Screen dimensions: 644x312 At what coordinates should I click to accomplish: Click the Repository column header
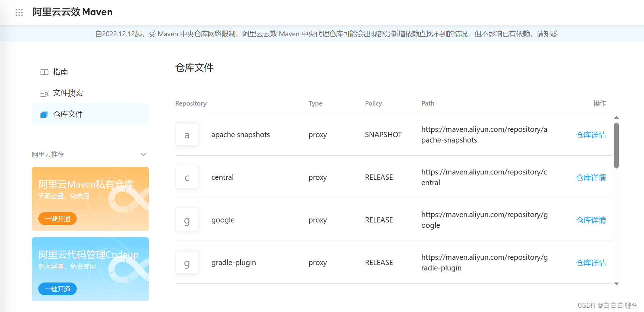[191, 103]
